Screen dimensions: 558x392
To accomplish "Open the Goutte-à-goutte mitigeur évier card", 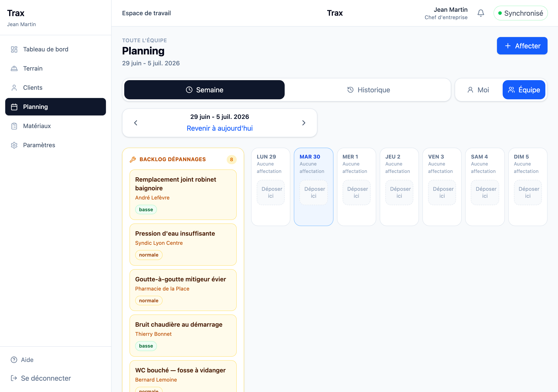I will pyautogui.click(x=183, y=290).
